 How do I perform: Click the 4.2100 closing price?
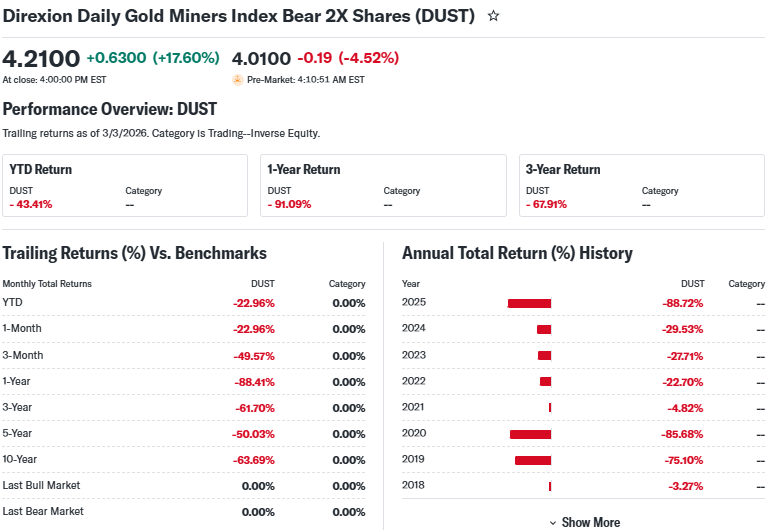point(40,58)
